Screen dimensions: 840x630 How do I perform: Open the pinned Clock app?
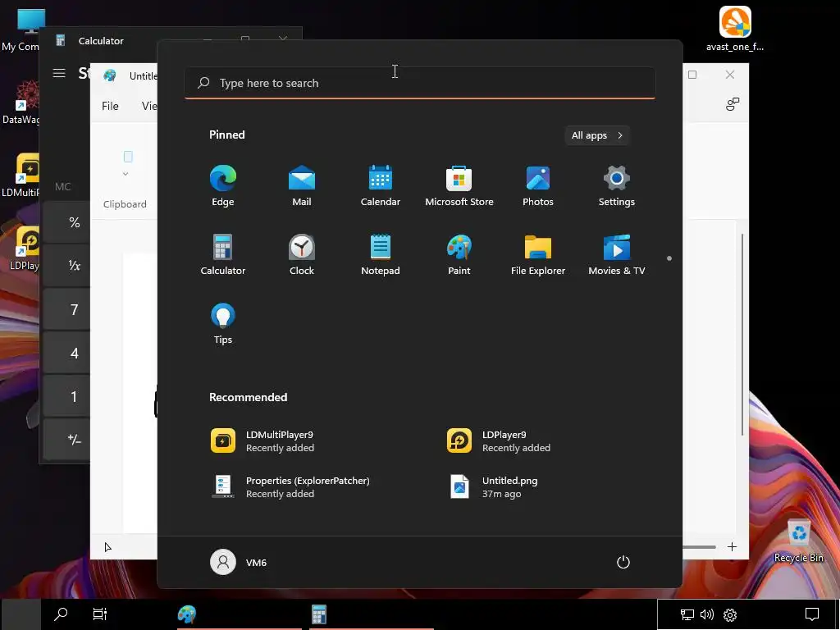coord(302,255)
